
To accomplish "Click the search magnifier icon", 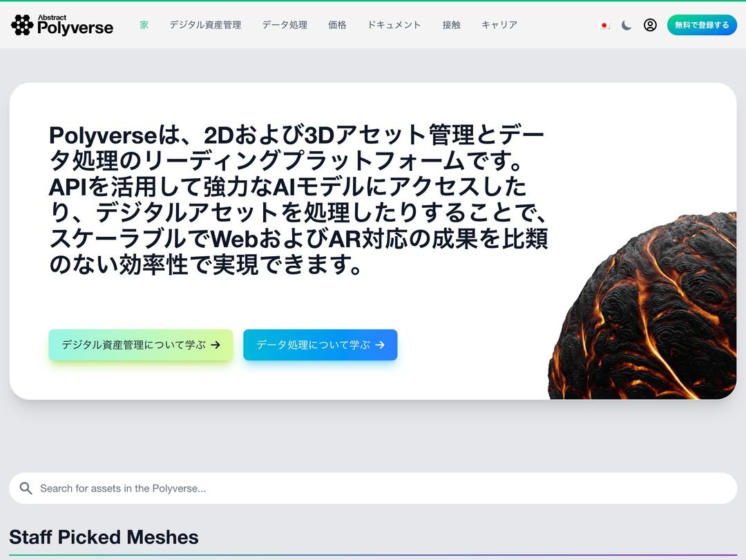I will (26, 488).
